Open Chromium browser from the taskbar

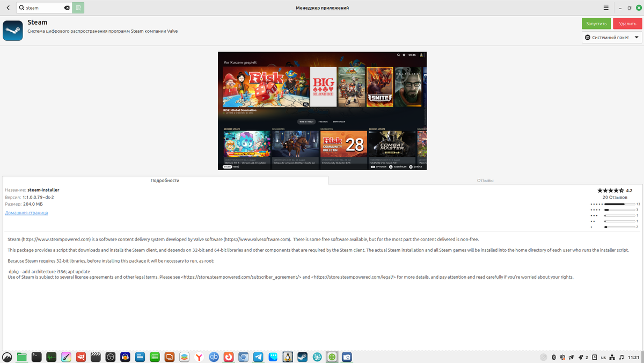click(244, 357)
